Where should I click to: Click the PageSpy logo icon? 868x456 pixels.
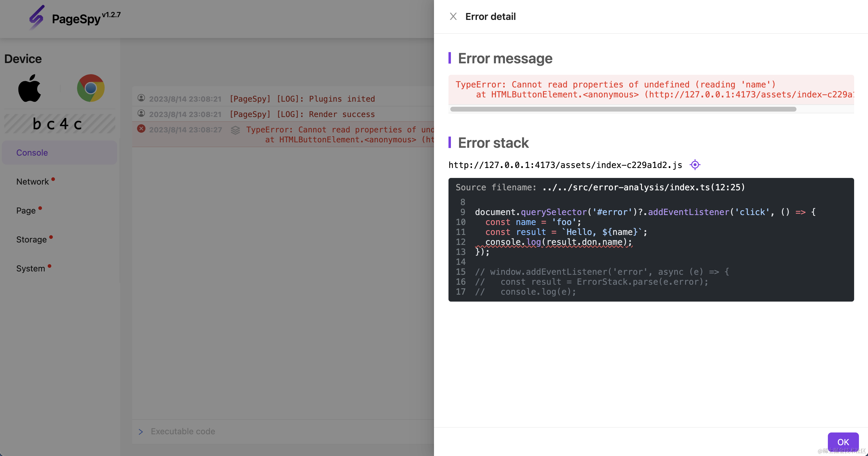pyautogui.click(x=37, y=17)
